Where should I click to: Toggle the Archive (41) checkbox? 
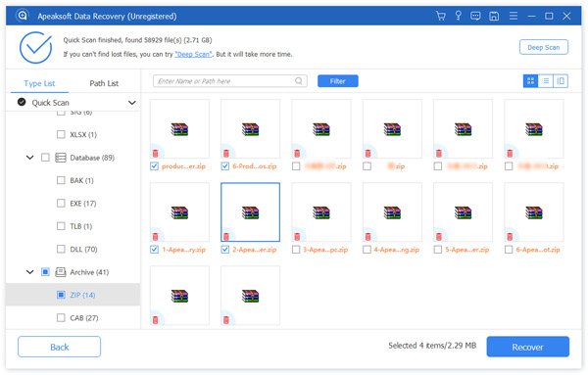pos(45,271)
